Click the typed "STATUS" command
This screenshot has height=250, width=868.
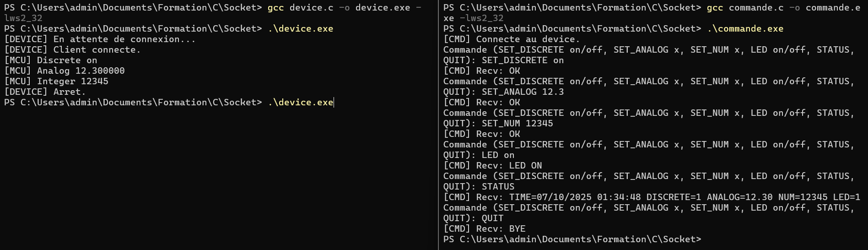click(498, 187)
